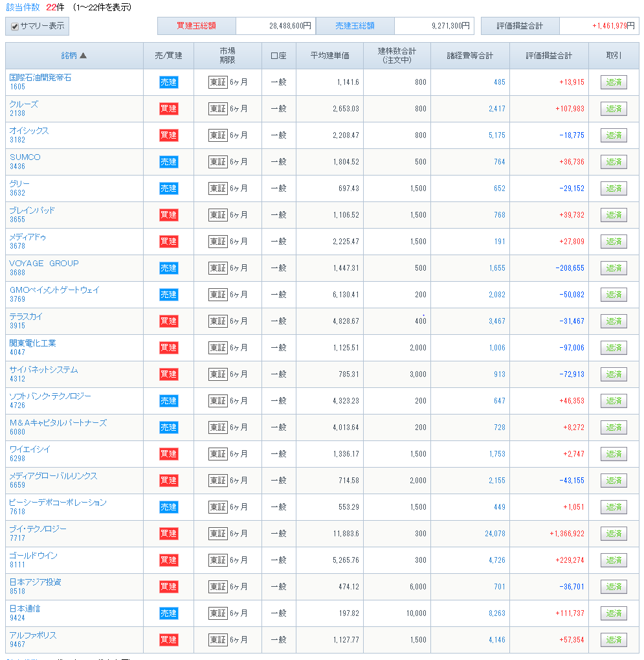The image size is (644, 660).
Task: Click the sort arrow next to 銘柄
Action: click(83, 56)
